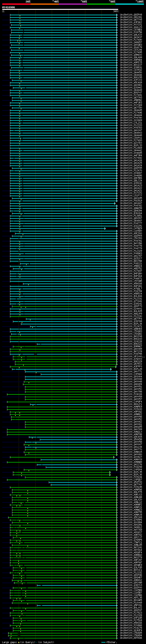Select UniRef100_Q3SA42 label
The width and height of the screenshot is (146, 644).
(131, 87)
